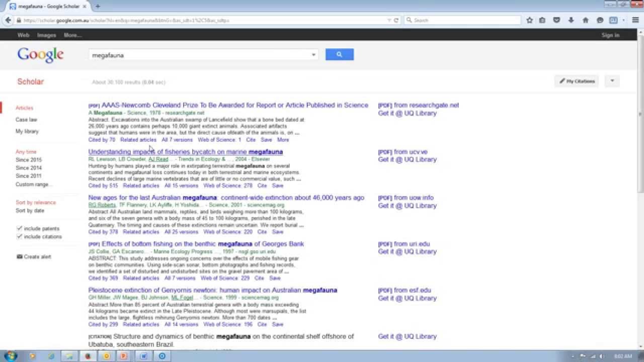
Task: Click the Create alert link
Action: [x=37, y=256]
